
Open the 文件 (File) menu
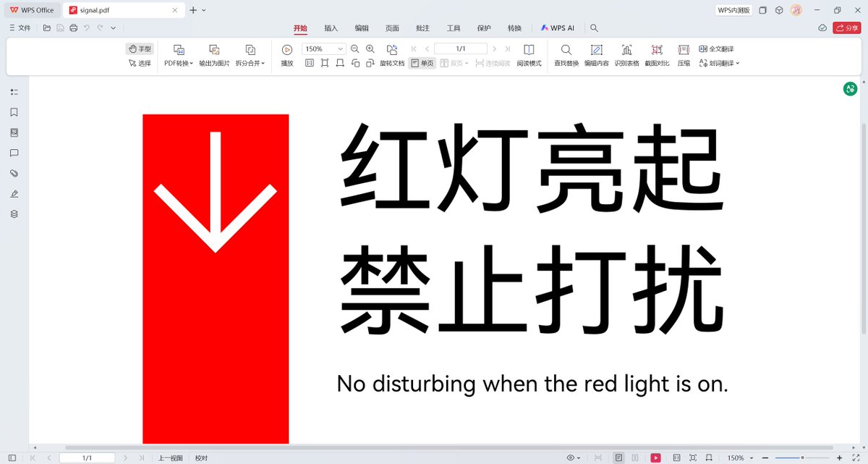(22, 28)
